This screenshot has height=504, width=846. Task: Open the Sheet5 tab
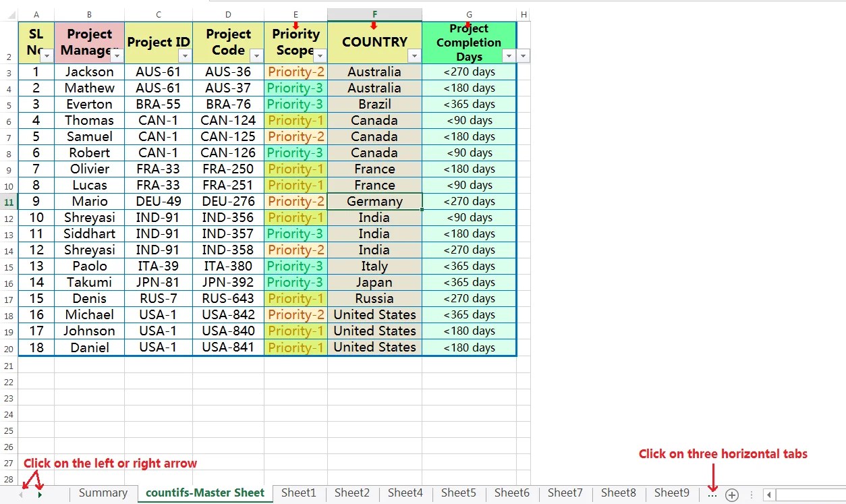click(x=458, y=493)
